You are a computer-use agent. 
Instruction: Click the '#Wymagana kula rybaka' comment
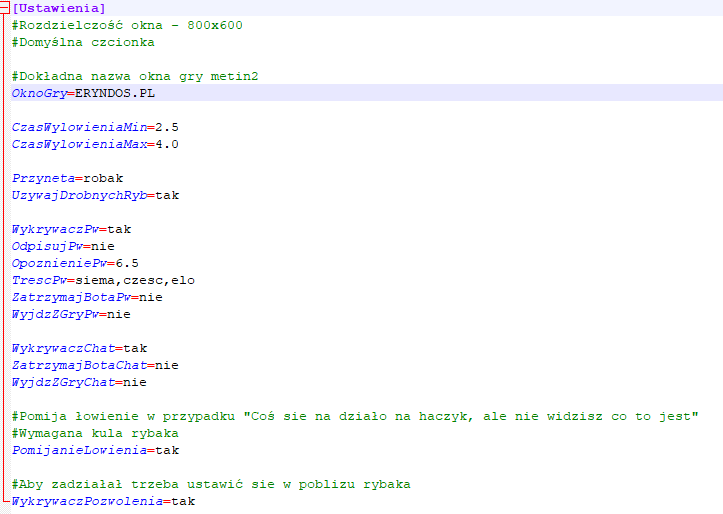(95, 433)
